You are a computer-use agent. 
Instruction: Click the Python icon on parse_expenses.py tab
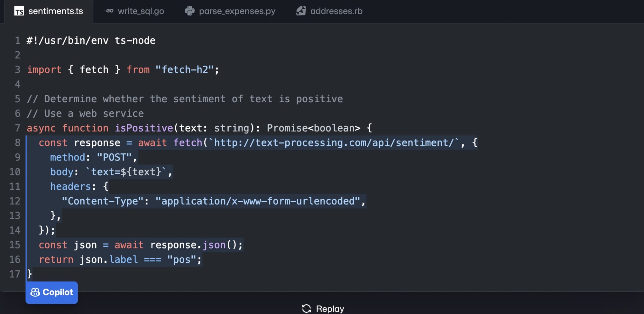point(190,11)
